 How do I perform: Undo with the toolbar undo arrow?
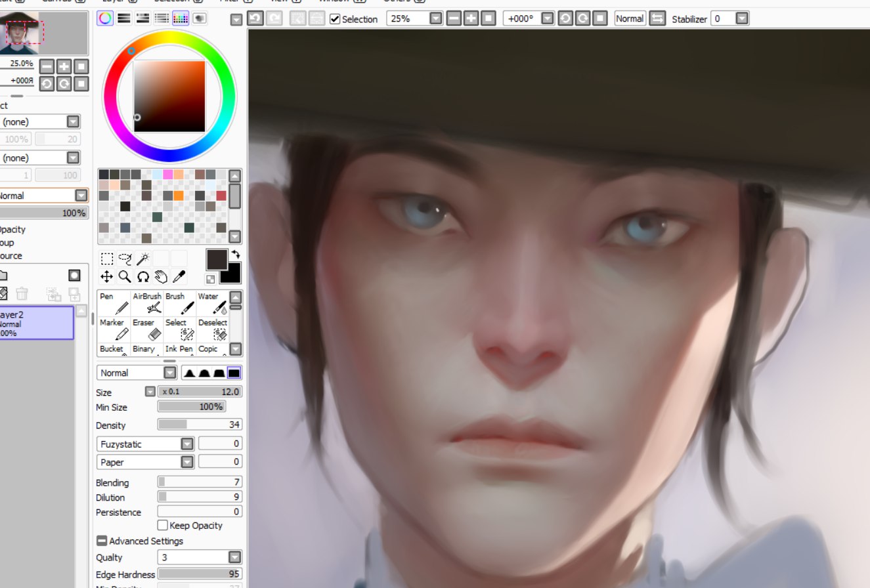[255, 18]
